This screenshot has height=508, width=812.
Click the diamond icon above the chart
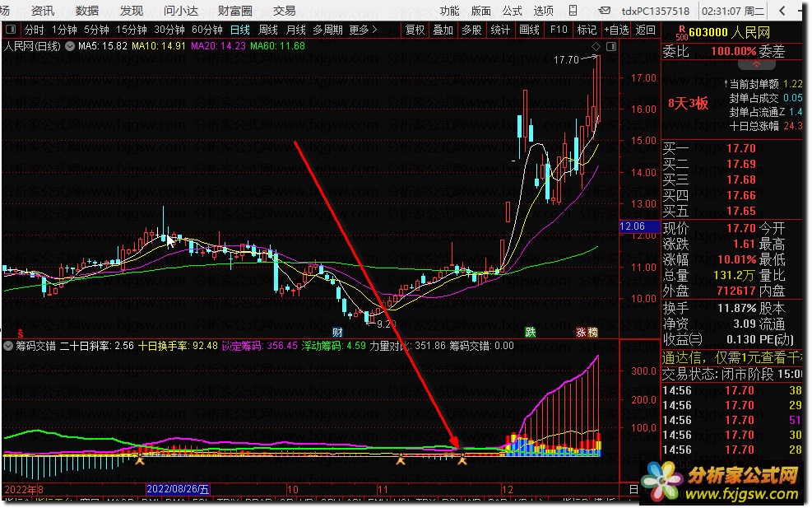point(596,47)
